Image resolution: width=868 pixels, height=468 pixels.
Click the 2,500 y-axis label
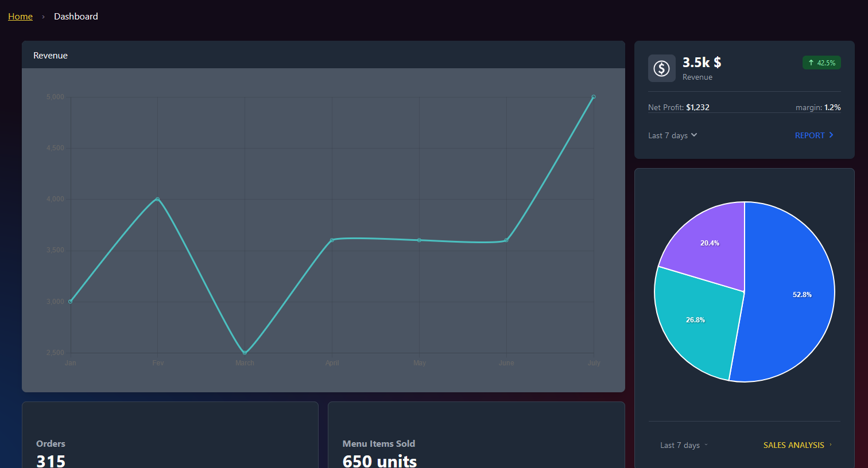(55, 353)
